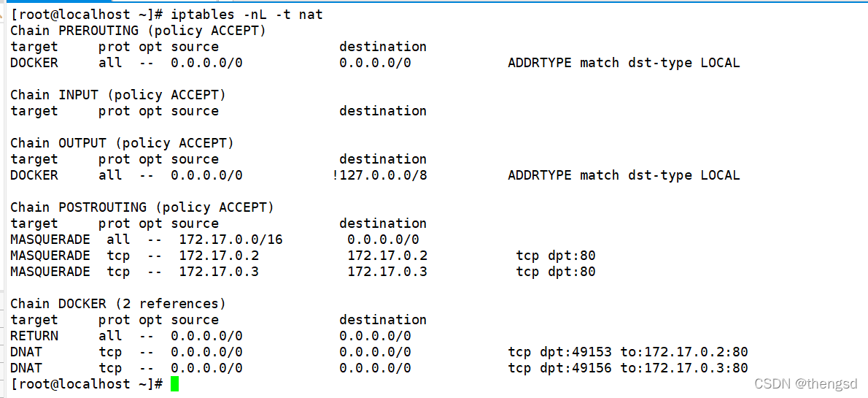The height and width of the screenshot is (398, 868).
Task: Select 'Chain INPUT (policy ACCEPT)' heading
Action: (118, 95)
